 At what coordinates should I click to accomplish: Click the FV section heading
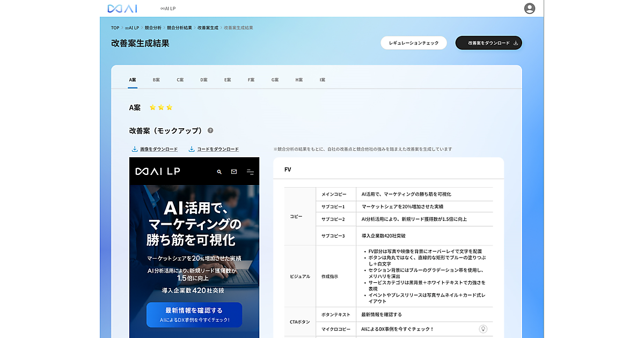[x=288, y=170]
